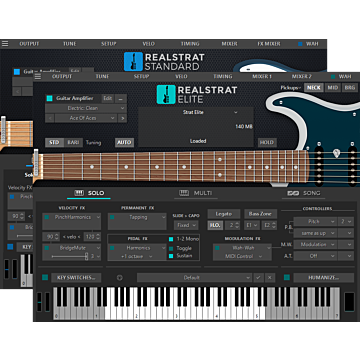360x360 pixels.
Task: Open the M.W. Modulation dropdown
Action: [315, 245]
